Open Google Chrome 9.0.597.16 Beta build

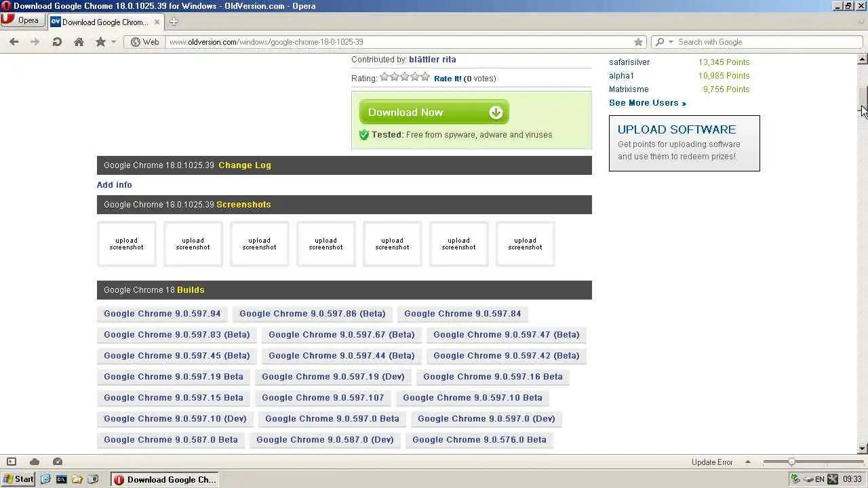point(493,377)
